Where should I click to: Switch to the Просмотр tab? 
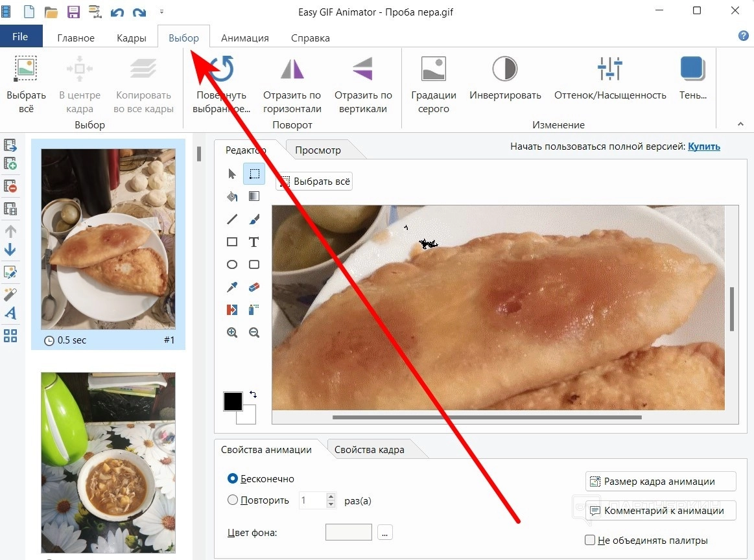pyautogui.click(x=318, y=150)
